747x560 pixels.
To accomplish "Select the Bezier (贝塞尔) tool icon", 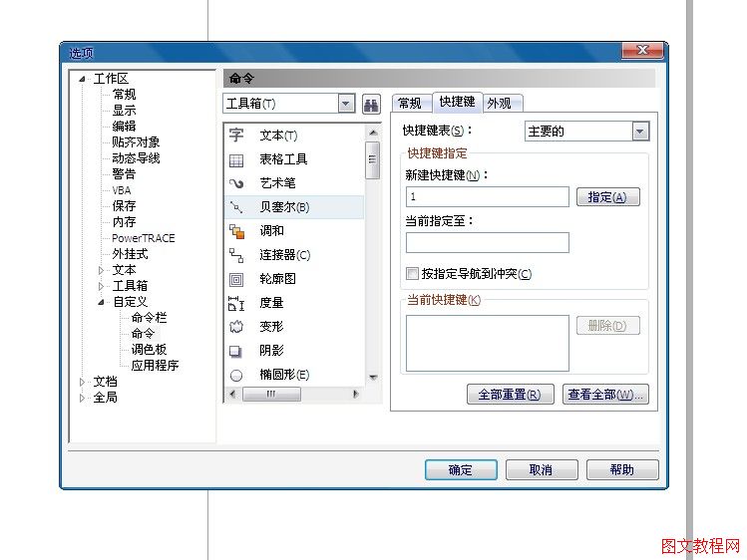I will (236, 207).
